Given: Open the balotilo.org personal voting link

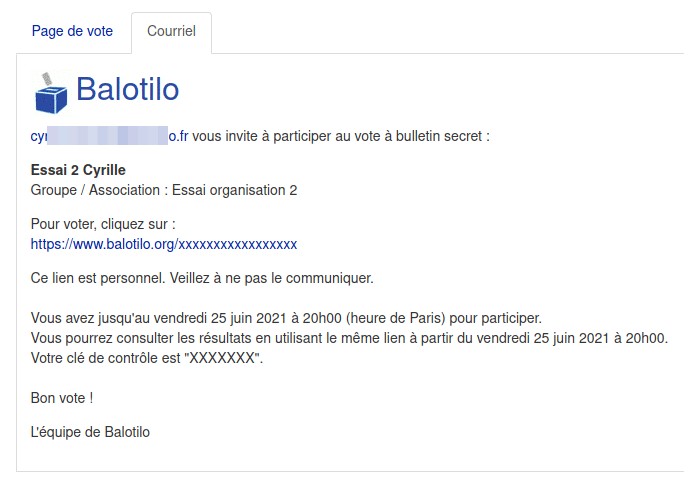Looking at the screenshot, I should pos(164,244).
